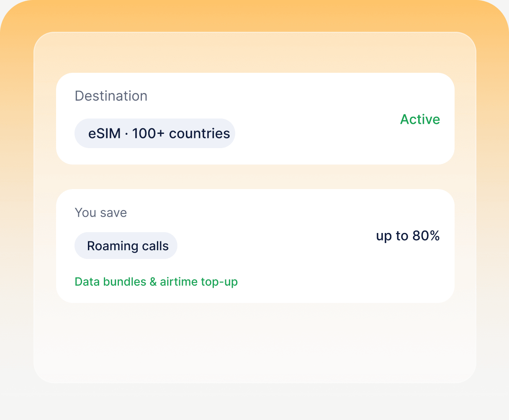
Task: Click the 80% figure in the savings card
Action: [426, 236]
